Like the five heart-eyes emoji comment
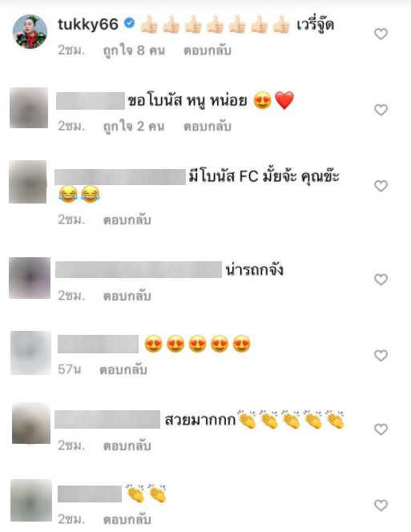Screen dimensions: 411x532 pos(381,356)
